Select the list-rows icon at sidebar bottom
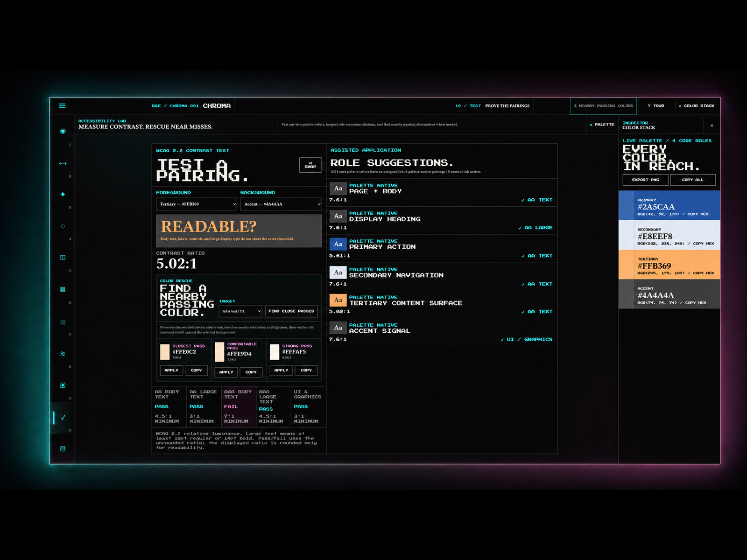 (x=63, y=448)
